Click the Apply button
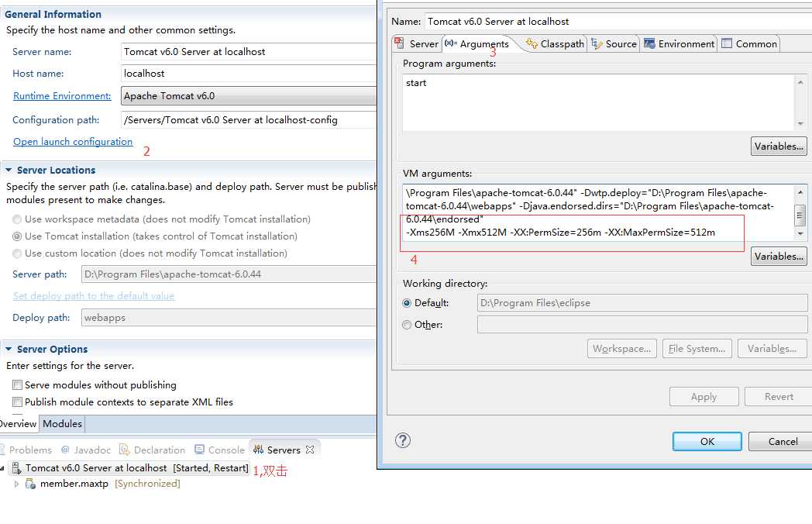Viewport: 812px width, 524px height. [704, 397]
